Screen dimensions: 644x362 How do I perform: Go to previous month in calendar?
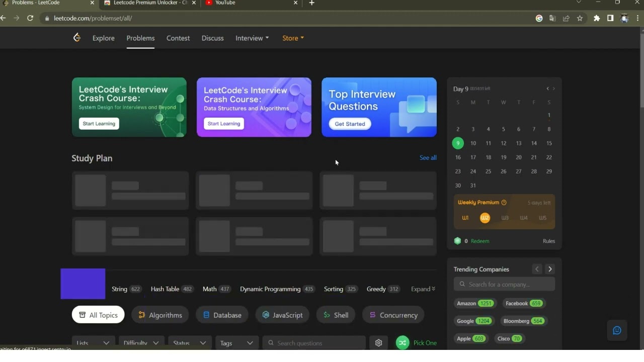(x=548, y=88)
